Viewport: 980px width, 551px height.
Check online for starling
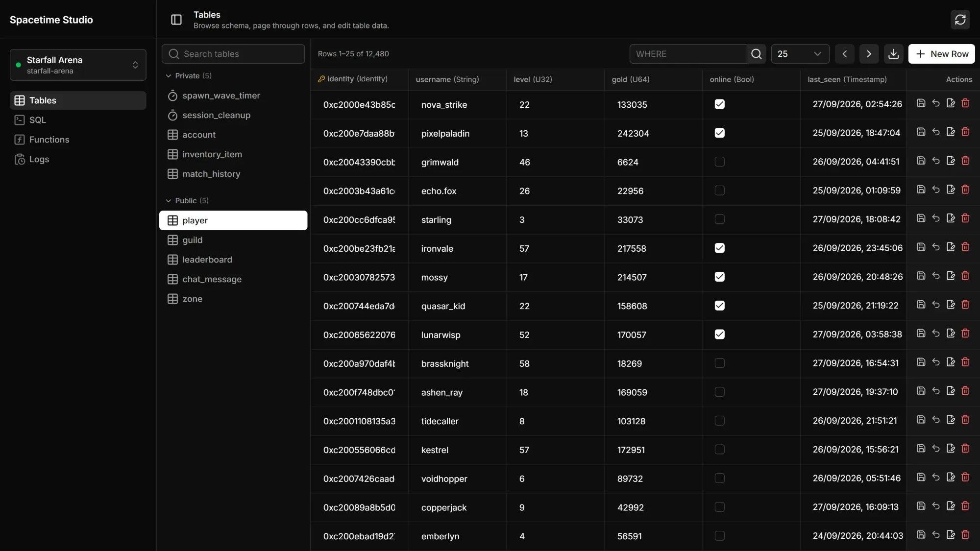(x=719, y=219)
